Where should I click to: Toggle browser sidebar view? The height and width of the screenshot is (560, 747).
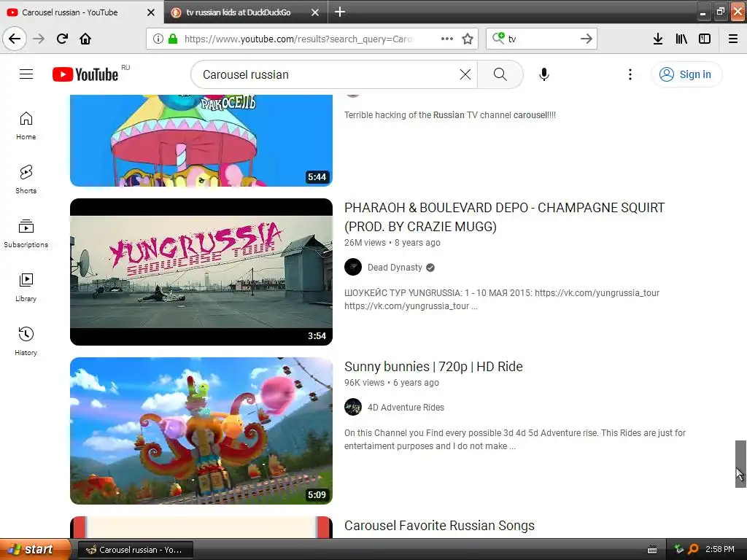tap(705, 39)
